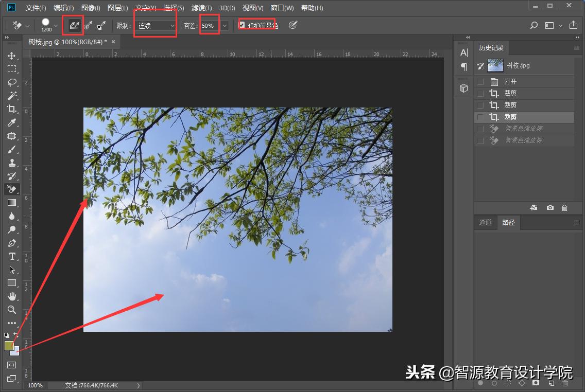Select the Horizontal Type tool
Image resolution: width=585 pixels, height=392 pixels.
tap(12, 257)
